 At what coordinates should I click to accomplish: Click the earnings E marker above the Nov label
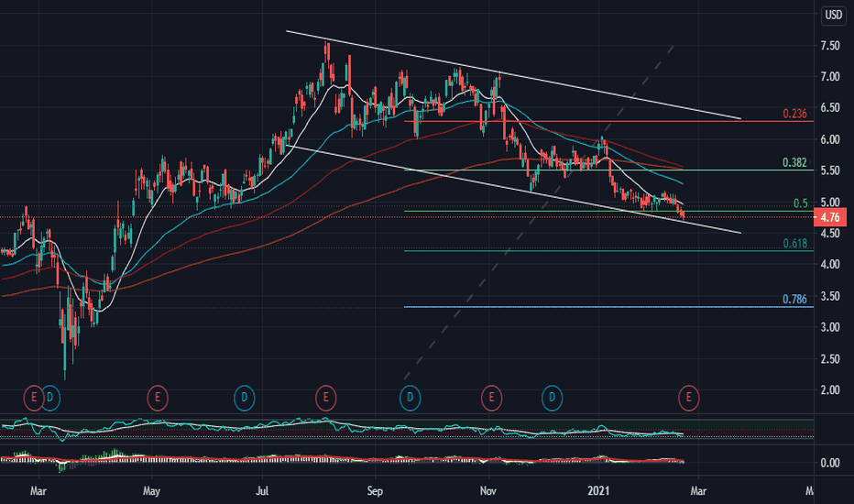click(x=491, y=399)
